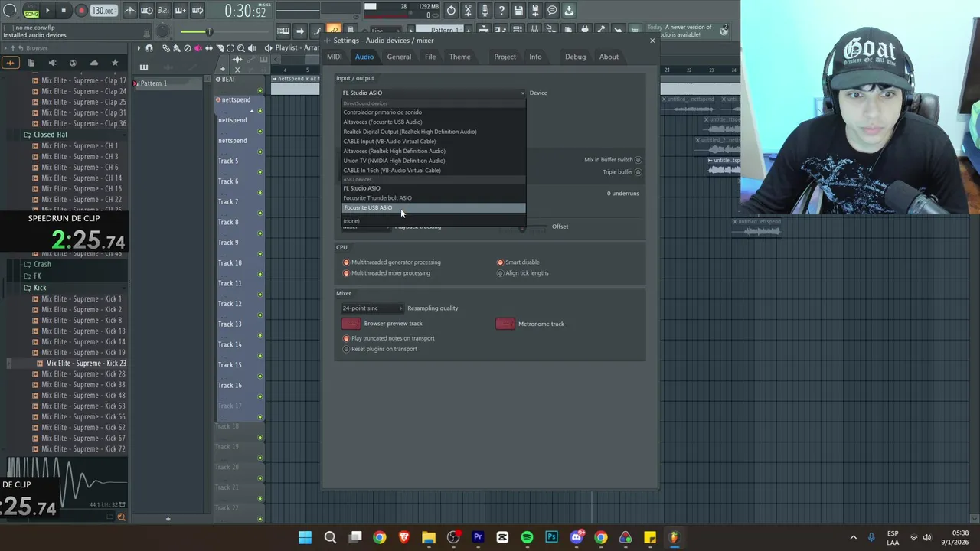Select the (none) device option
The image size is (980, 551).
click(433, 220)
